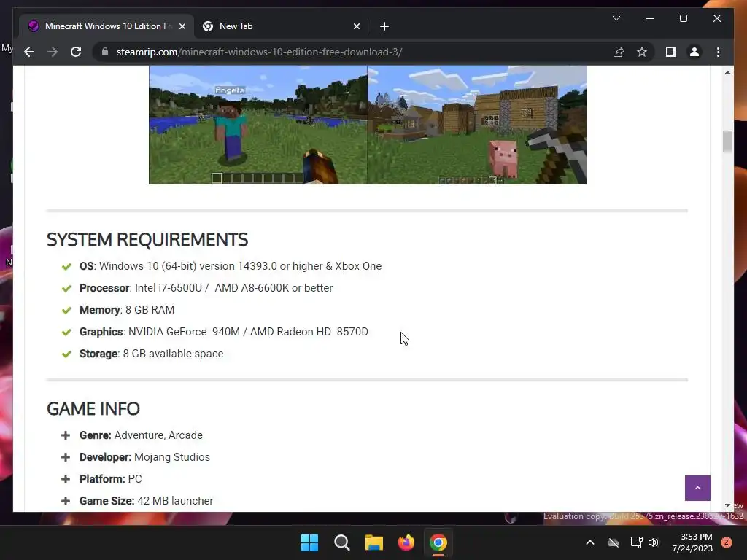Image resolution: width=747 pixels, height=560 pixels.
Task: Click the Graphics requirement line
Action: 224,332
